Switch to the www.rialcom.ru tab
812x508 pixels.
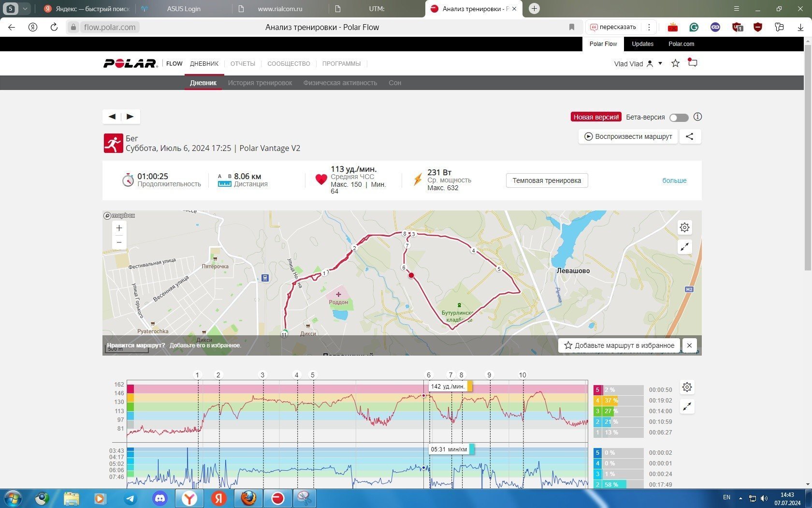point(280,9)
